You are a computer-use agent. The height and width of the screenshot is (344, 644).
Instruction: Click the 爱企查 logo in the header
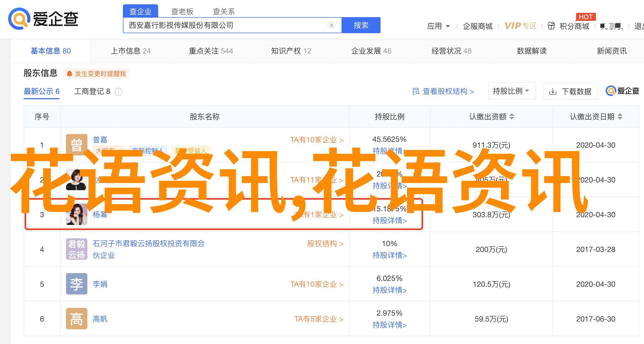click(43, 19)
